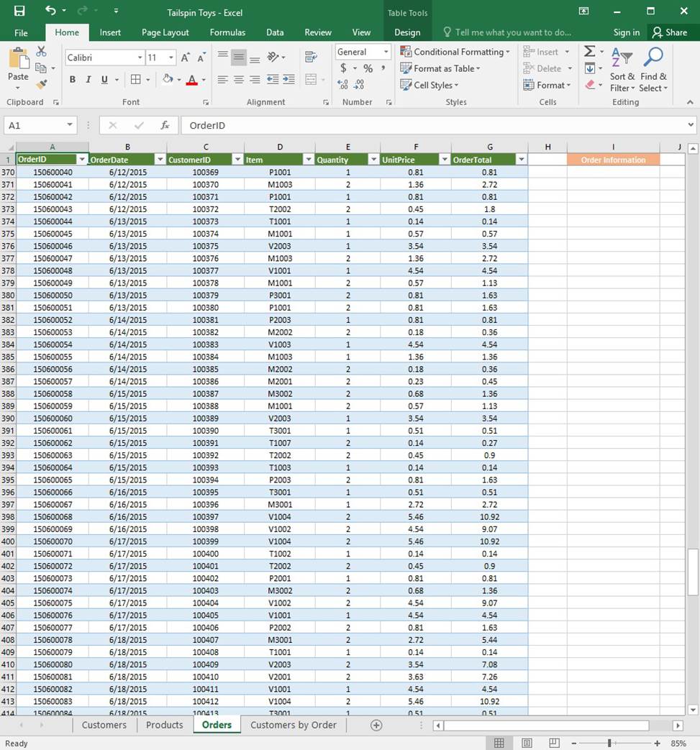Open the Formulas ribbon tab
The width and height of the screenshot is (700, 750).
click(x=227, y=32)
